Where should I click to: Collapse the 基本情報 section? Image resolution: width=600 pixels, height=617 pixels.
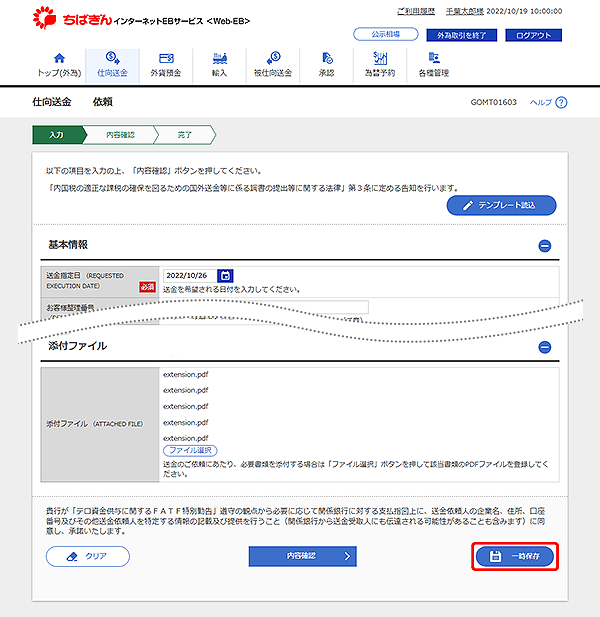click(545, 246)
